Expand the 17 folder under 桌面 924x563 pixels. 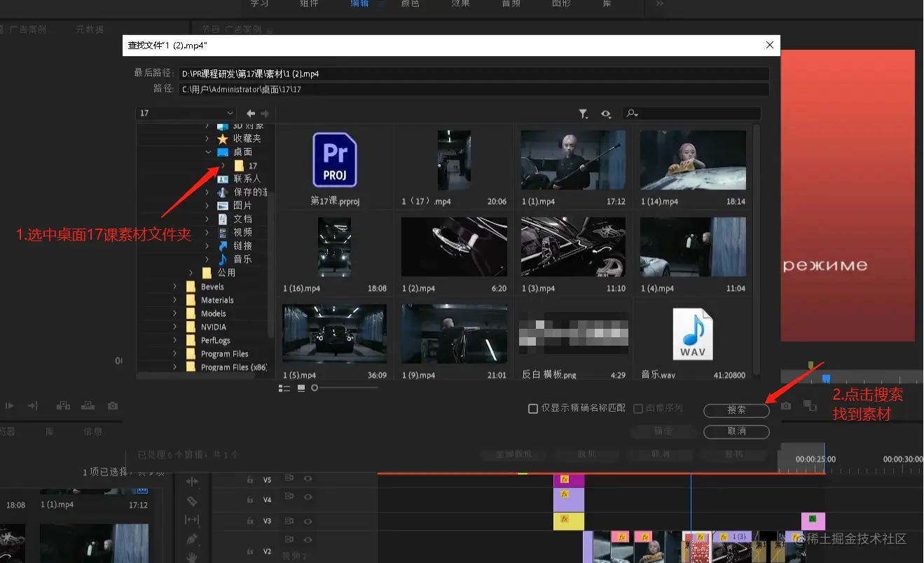223,165
